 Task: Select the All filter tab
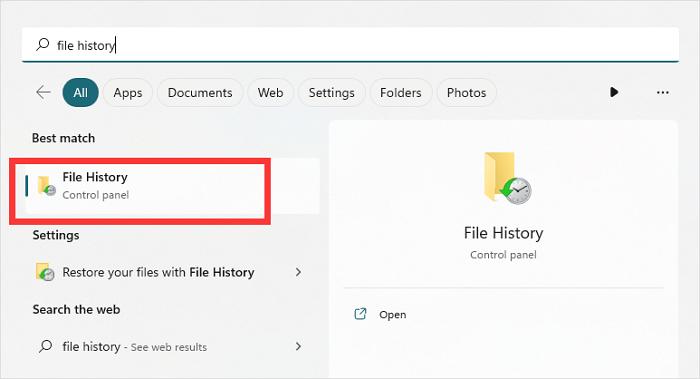[x=80, y=92]
